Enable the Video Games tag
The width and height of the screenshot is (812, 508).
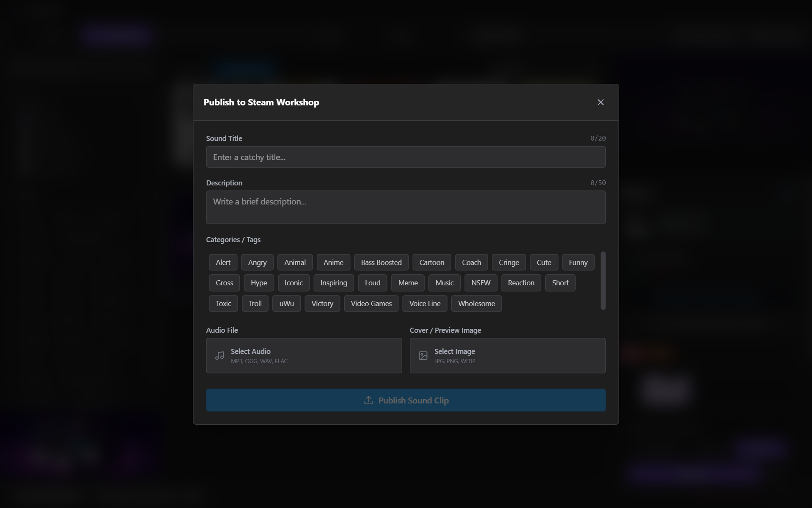[x=371, y=304]
